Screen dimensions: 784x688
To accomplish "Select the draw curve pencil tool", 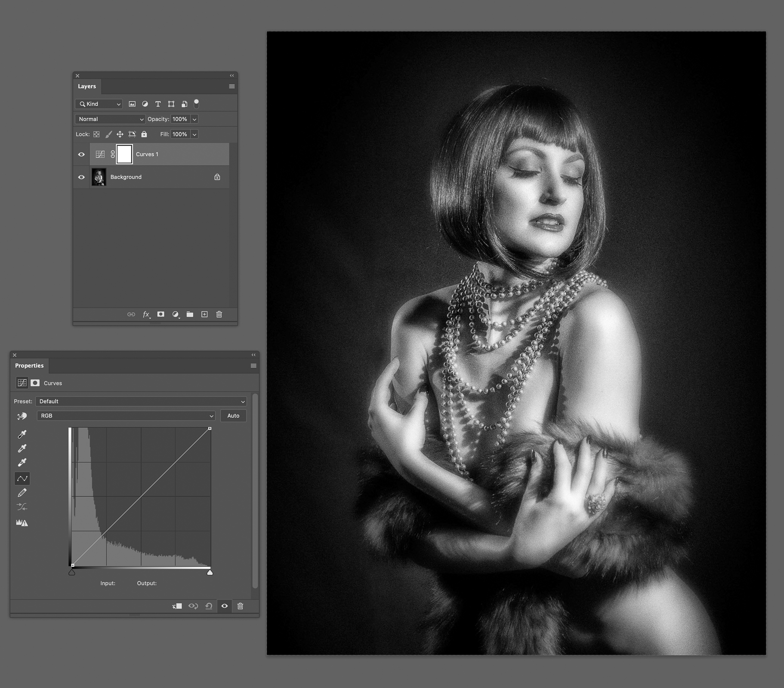I will (x=22, y=493).
